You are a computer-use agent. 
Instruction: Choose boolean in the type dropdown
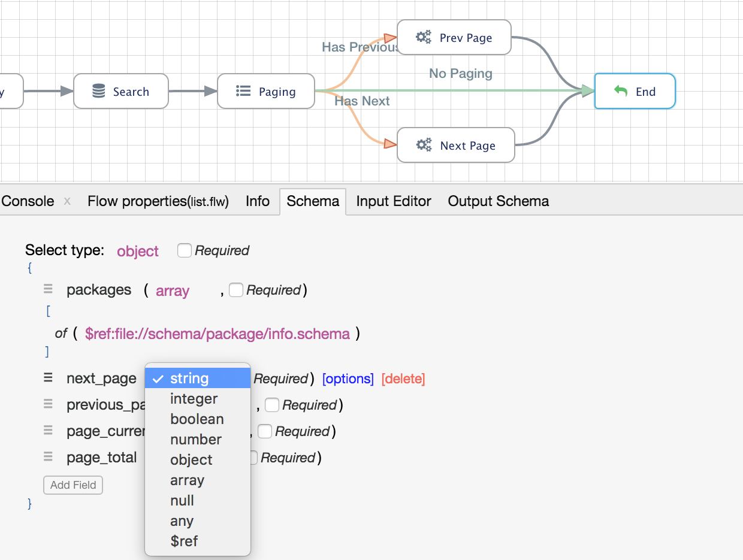tap(198, 419)
